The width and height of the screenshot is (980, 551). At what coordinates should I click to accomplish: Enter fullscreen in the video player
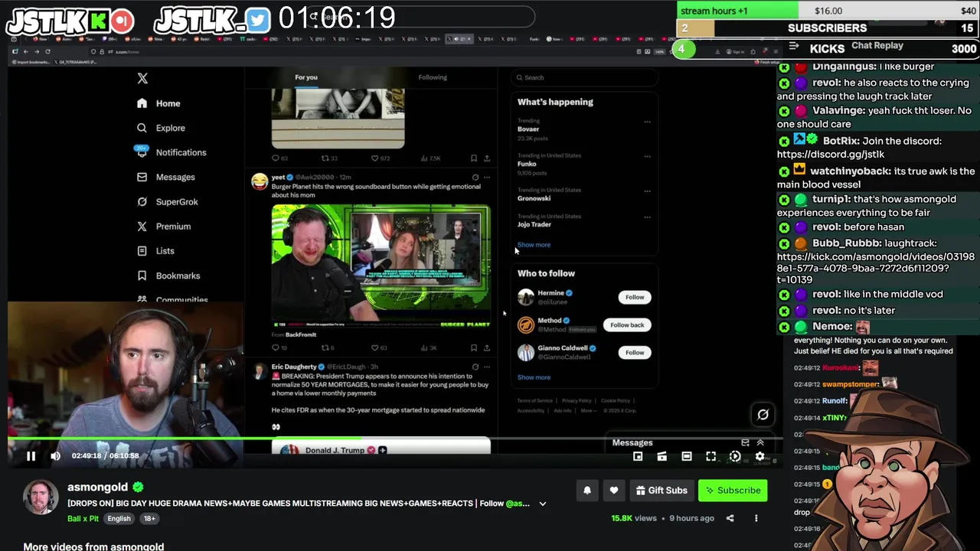click(711, 456)
